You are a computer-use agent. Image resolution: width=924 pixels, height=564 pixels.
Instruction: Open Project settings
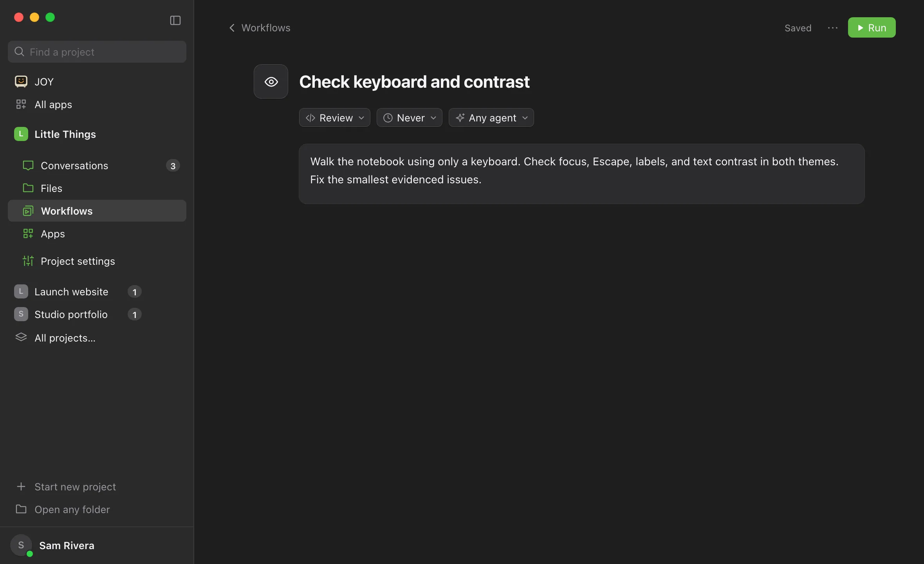click(97, 261)
